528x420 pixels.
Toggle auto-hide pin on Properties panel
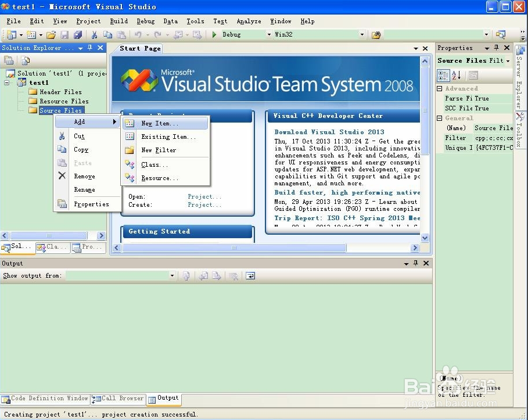click(497, 48)
